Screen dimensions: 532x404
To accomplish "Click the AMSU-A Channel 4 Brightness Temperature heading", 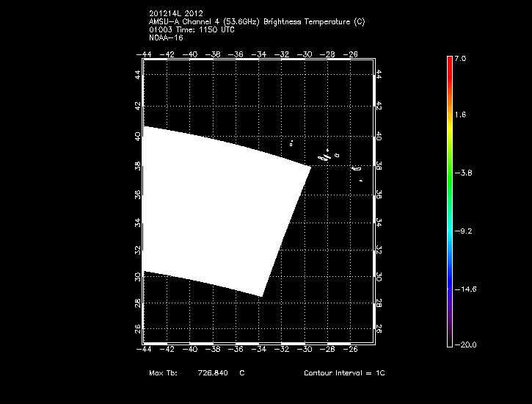I will 256,22.
